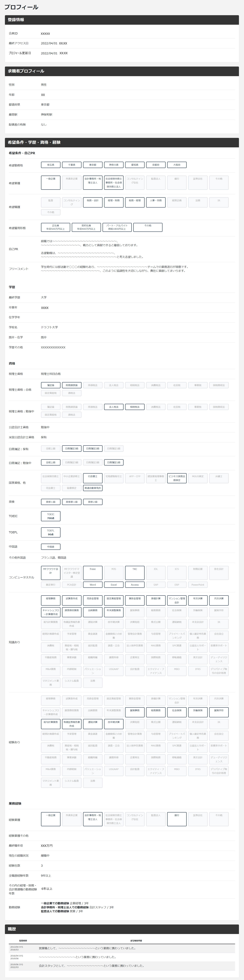The image size is (244, 980).
Task: Toggle 外資系企業 in the 希望業種 row
Action: point(72,183)
